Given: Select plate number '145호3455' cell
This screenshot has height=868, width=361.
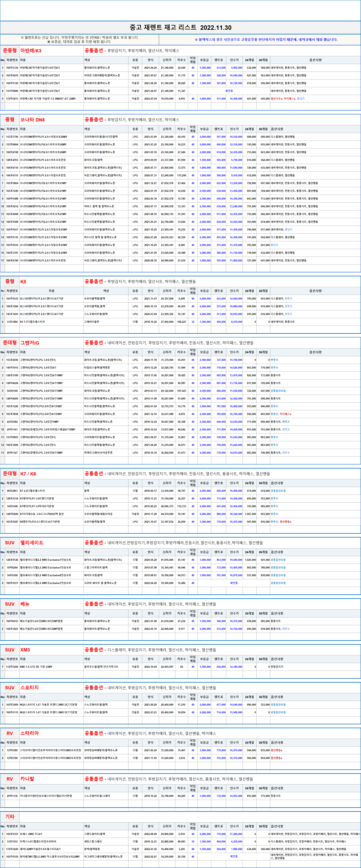Looking at the screenshot, I should pyautogui.click(x=12, y=314).
